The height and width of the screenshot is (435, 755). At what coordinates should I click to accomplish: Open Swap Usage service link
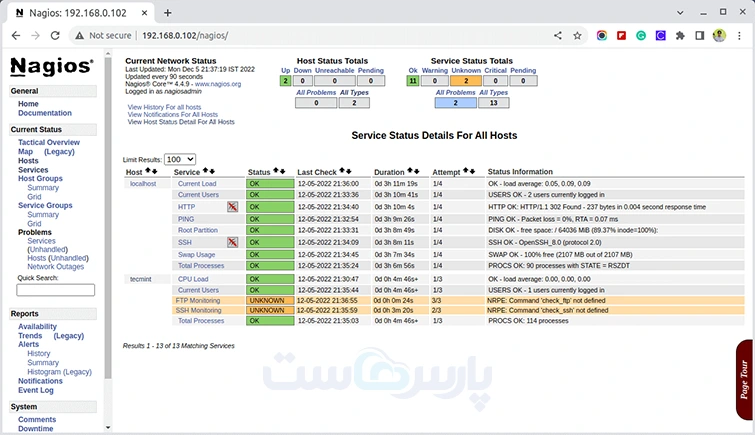coord(196,254)
